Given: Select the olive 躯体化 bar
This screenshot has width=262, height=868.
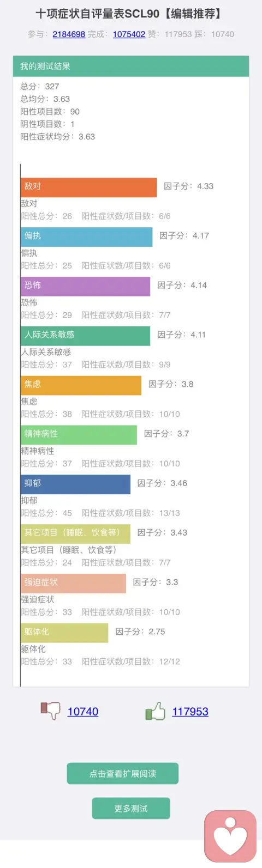Looking at the screenshot, I should pyautogui.click(x=65, y=633).
